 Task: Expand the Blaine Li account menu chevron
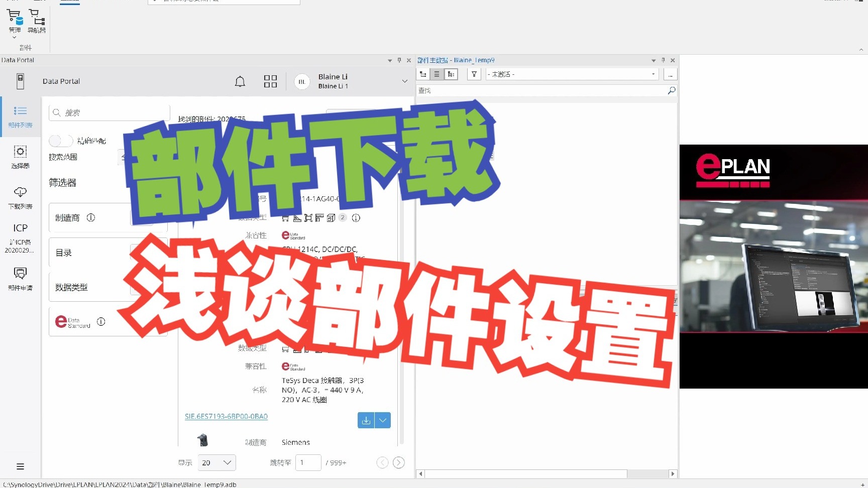point(405,81)
